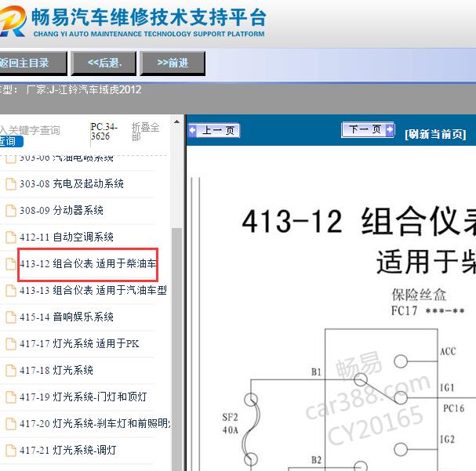
Task: Click the ACC terminal label in diagram
Action: [x=448, y=352]
